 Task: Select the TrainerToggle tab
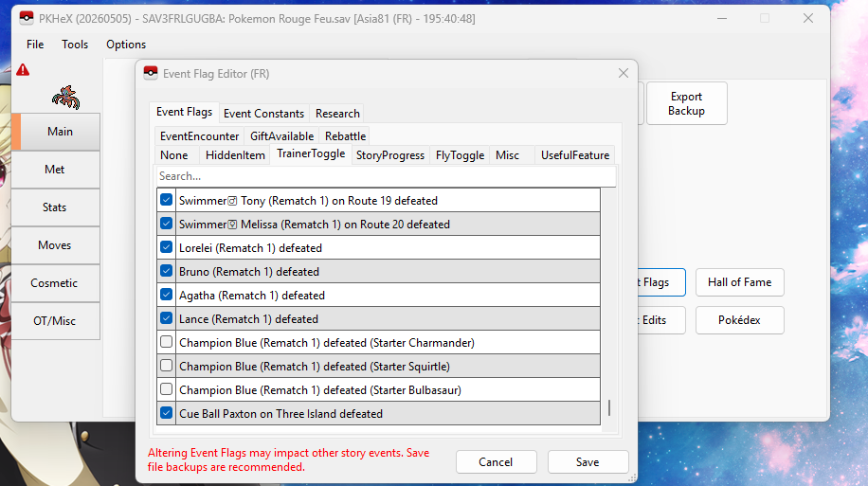[x=311, y=153]
